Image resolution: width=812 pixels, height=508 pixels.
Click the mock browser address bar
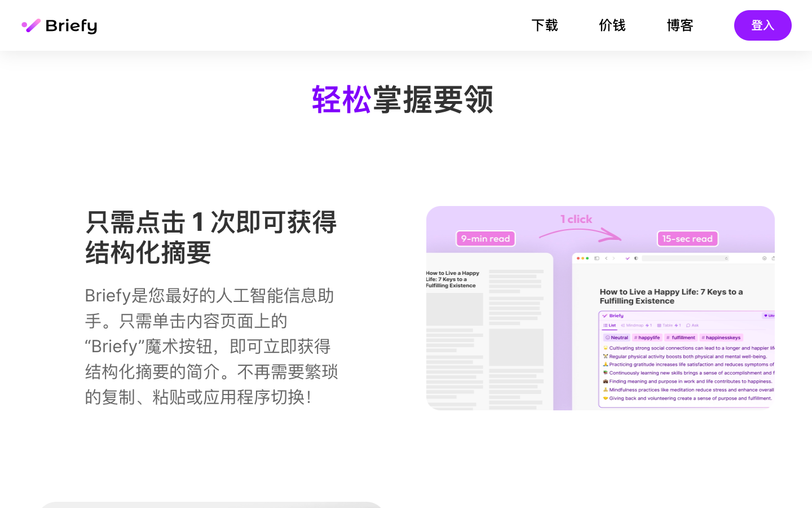click(685, 259)
